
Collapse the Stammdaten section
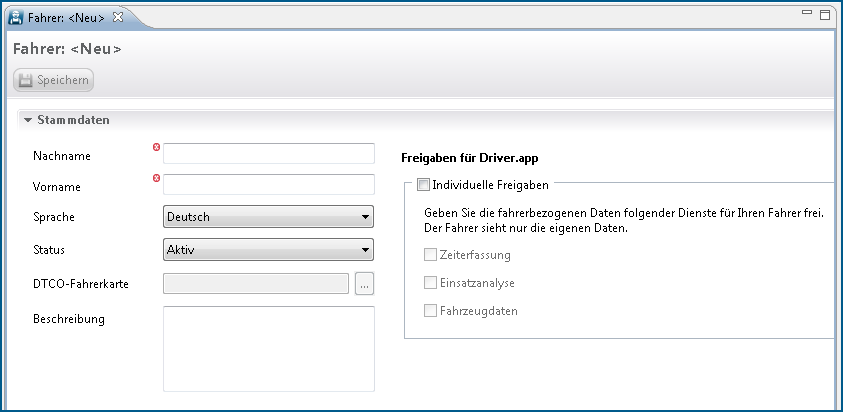[28, 120]
